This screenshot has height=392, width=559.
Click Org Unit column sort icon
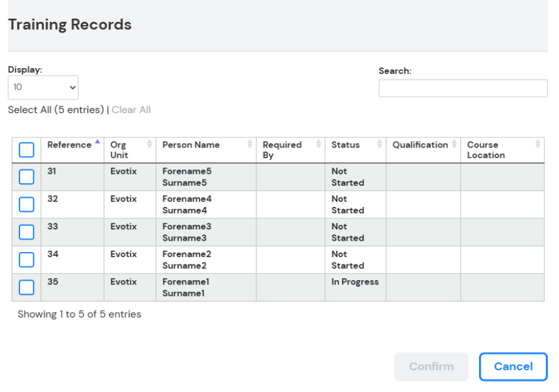pyautogui.click(x=149, y=144)
